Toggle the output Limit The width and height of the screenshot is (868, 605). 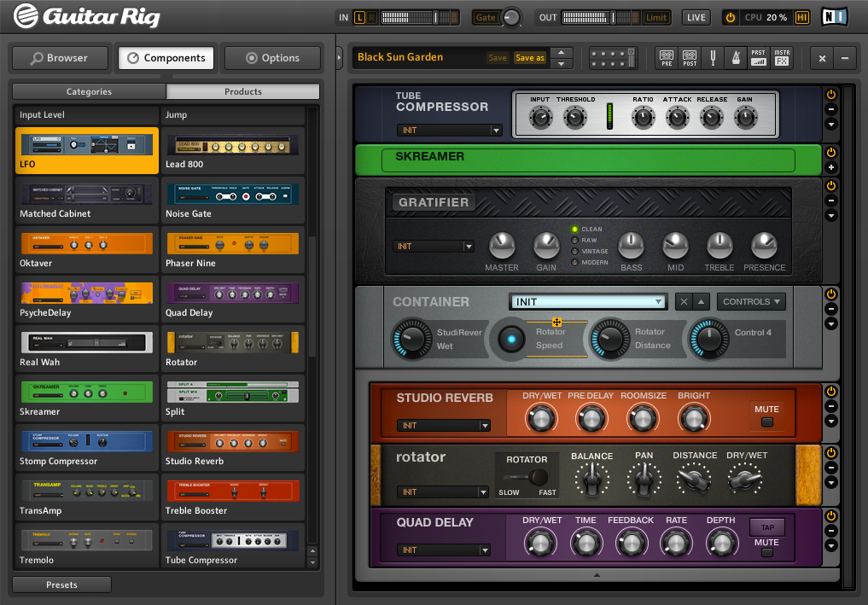[x=656, y=18]
